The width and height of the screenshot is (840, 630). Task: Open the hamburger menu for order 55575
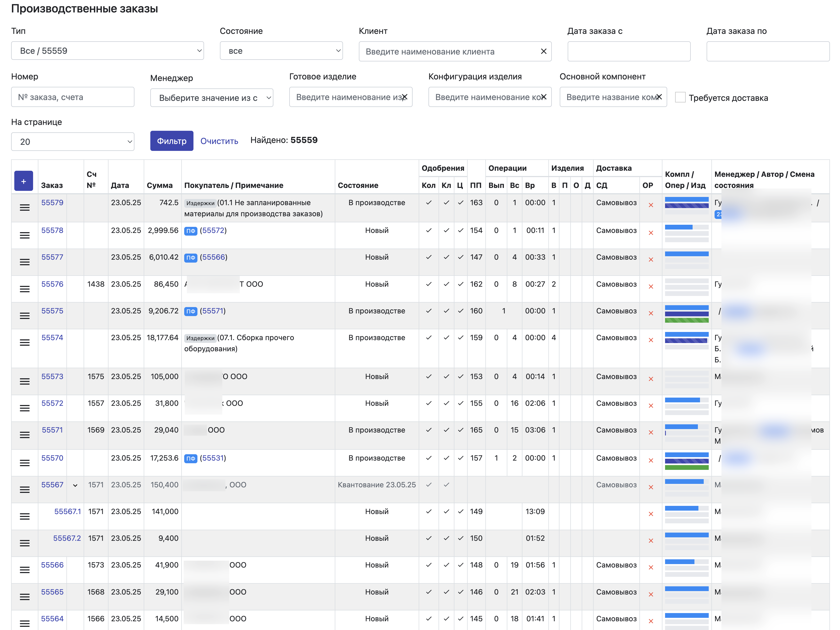point(25,316)
